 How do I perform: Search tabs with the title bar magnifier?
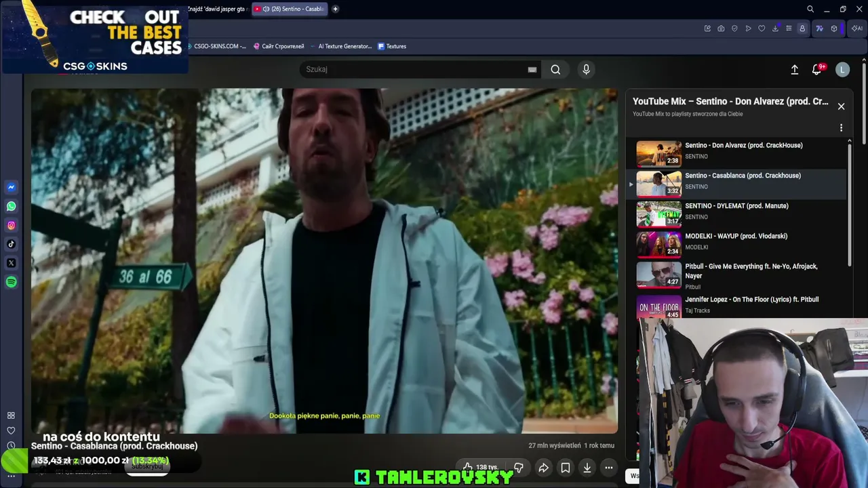[x=810, y=9]
